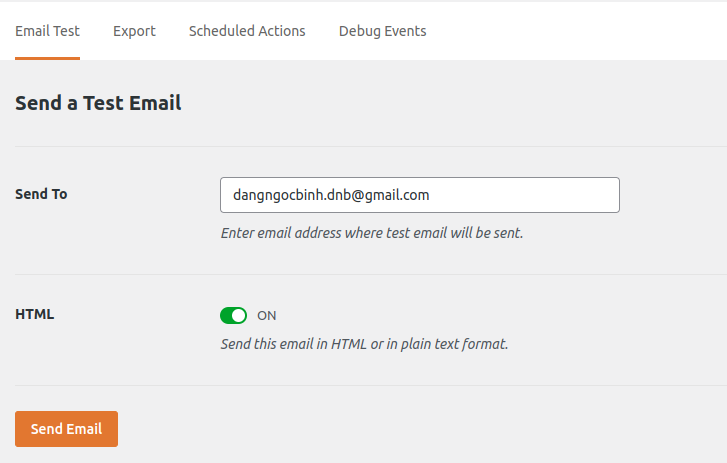Screen dimensions: 727x463
Task: Submit the test email with the orange button
Action: [x=66, y=429]
